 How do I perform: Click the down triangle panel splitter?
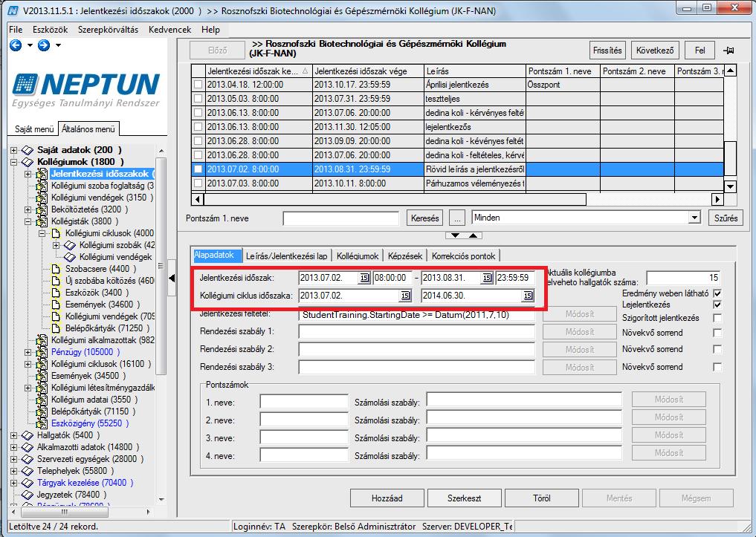click(455, 235)
